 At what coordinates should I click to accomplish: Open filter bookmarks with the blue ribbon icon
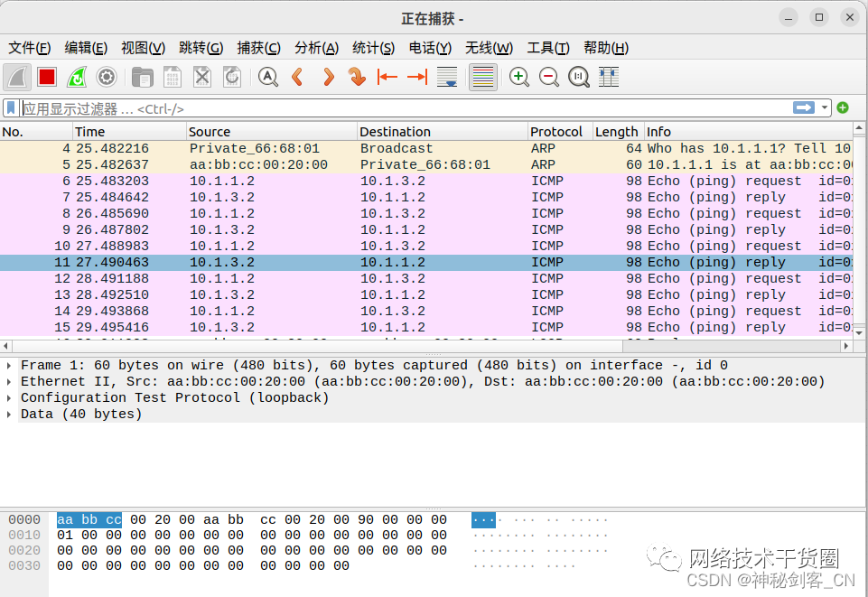pos(11,107)
